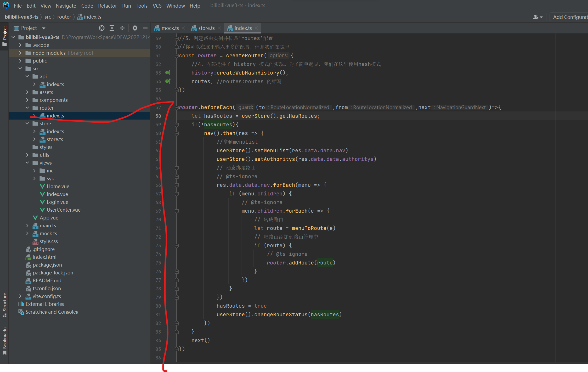Viewport: 588px width, 372px height.
Task: Select Login.vue in the project tree
Action: (x=57, y=202)
